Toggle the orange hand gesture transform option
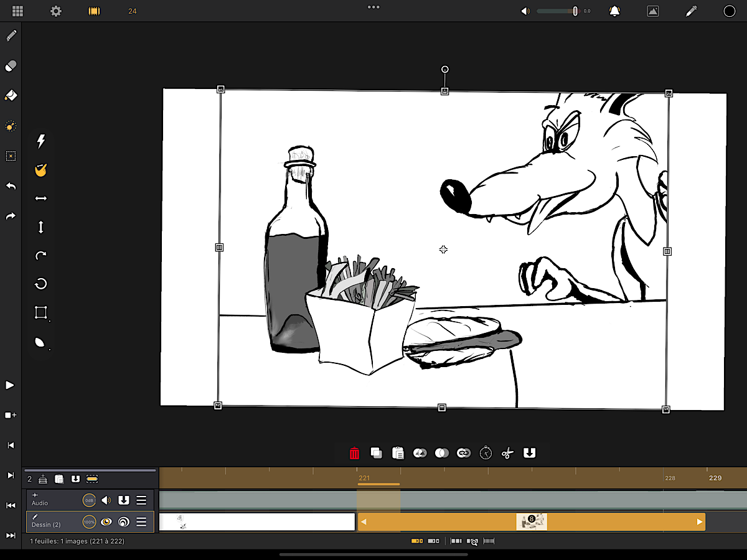The height and width of the screenshot is (560, 747). (41, 170)
